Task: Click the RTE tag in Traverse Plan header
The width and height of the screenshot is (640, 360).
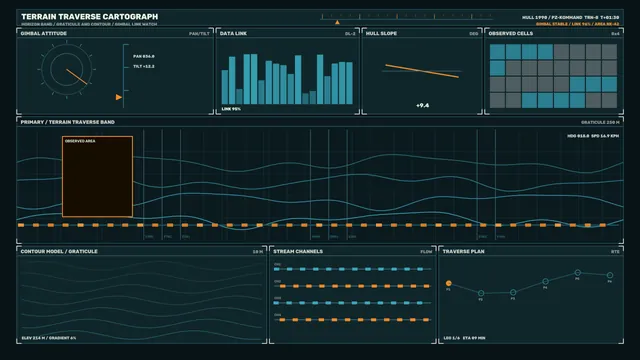Action: [x=615, y=252]
